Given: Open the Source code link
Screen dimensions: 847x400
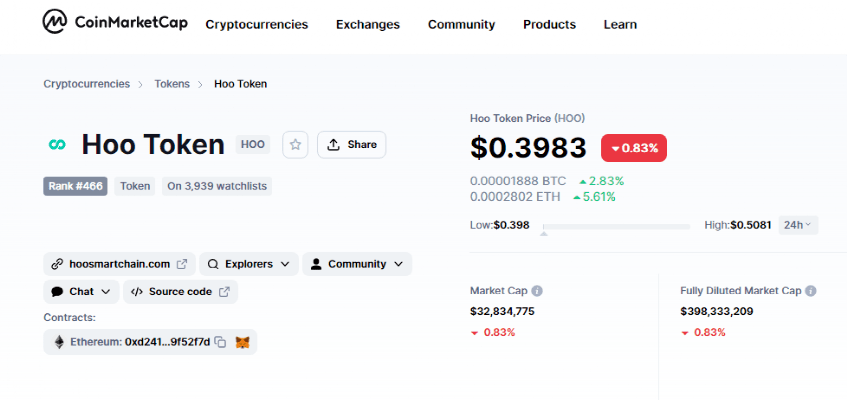Looking at the screenshot, I should coord(180,292).
